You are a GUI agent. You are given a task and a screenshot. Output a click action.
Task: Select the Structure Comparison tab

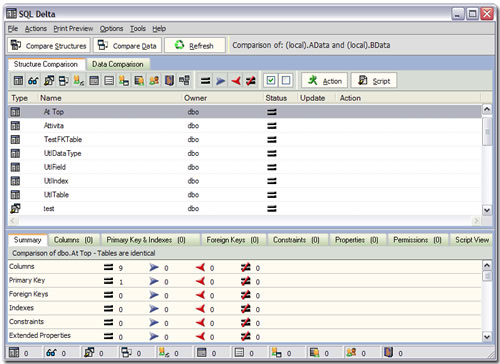point(46,64)
